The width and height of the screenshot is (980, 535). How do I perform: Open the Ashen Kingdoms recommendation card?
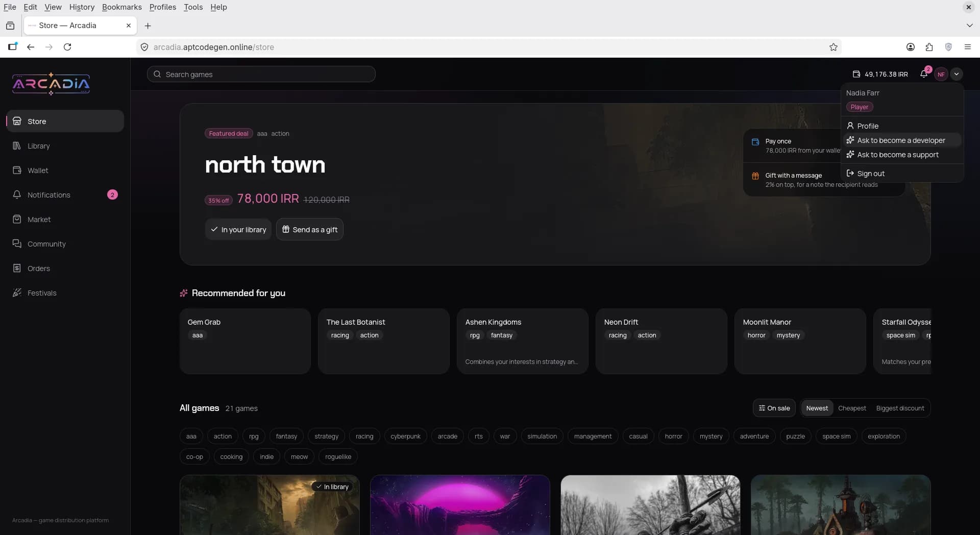pyautogui.click(x=523, y=341)
